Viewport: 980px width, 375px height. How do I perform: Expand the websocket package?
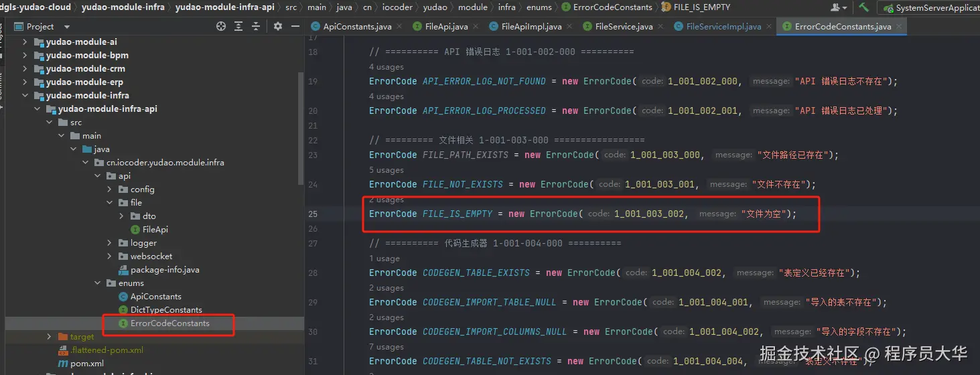109,256
